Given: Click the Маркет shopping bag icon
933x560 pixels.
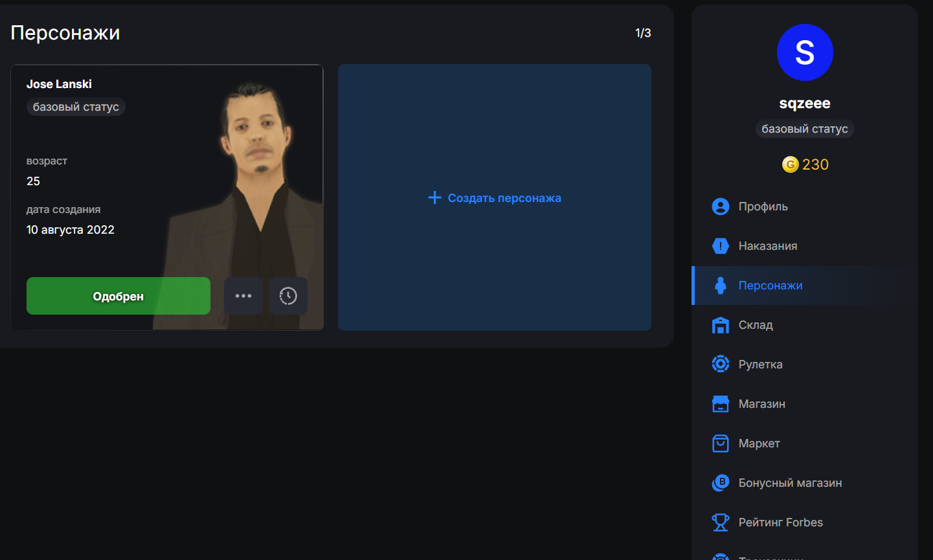Looking at the screenshot, I should click(720, 443).
